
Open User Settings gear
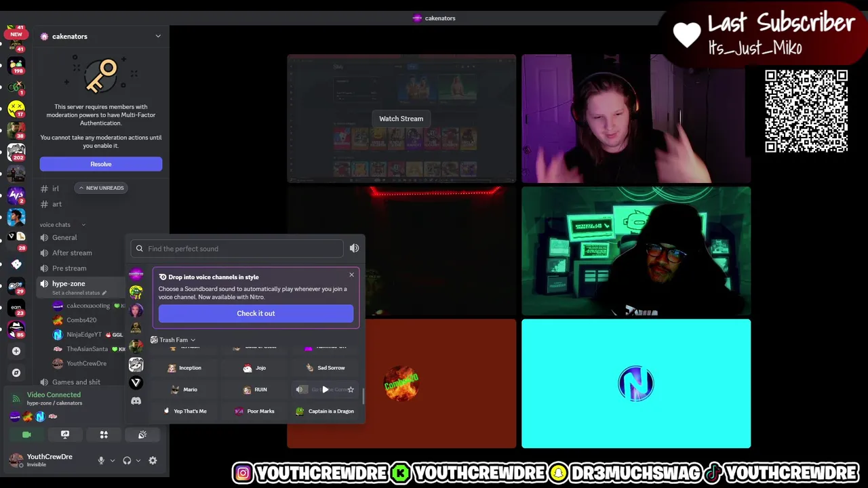[153, 460]
